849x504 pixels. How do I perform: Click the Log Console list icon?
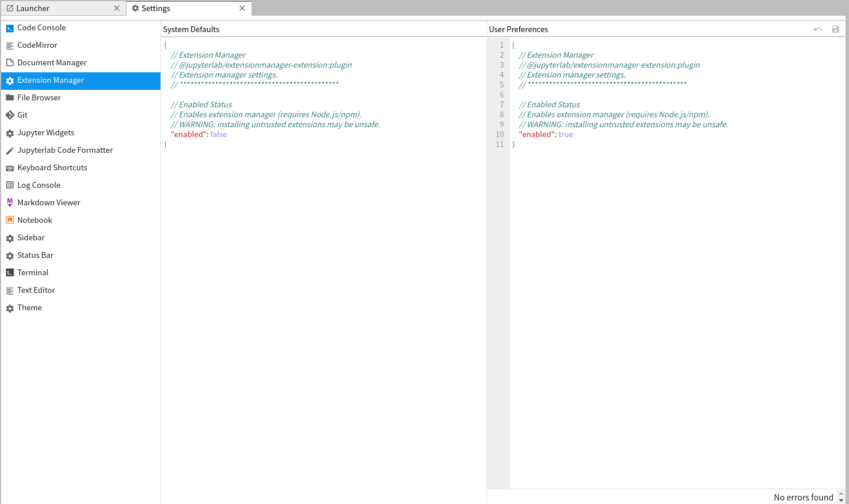[x=10, y=185]
